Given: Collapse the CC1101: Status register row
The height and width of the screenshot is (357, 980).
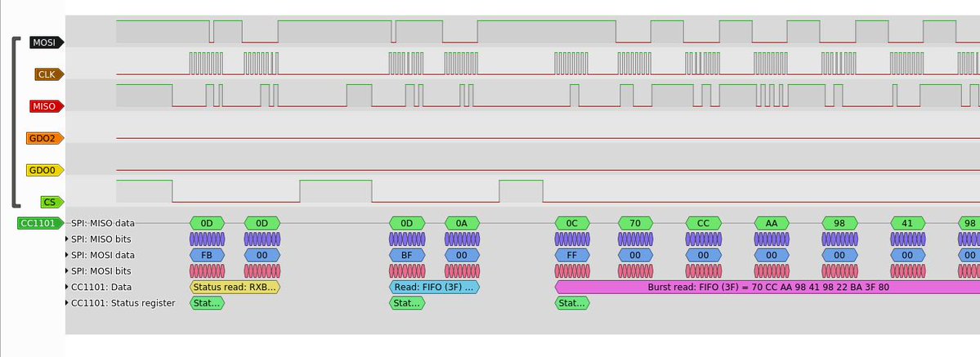Looking at the screenshot, I should pos(68,302).
